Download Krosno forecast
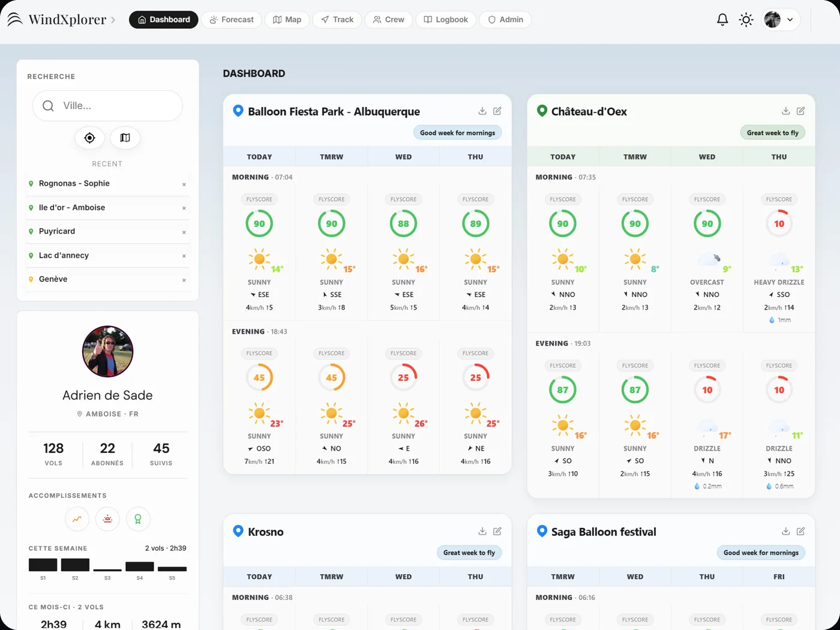 pyautogui.click(x=482, y=531)
